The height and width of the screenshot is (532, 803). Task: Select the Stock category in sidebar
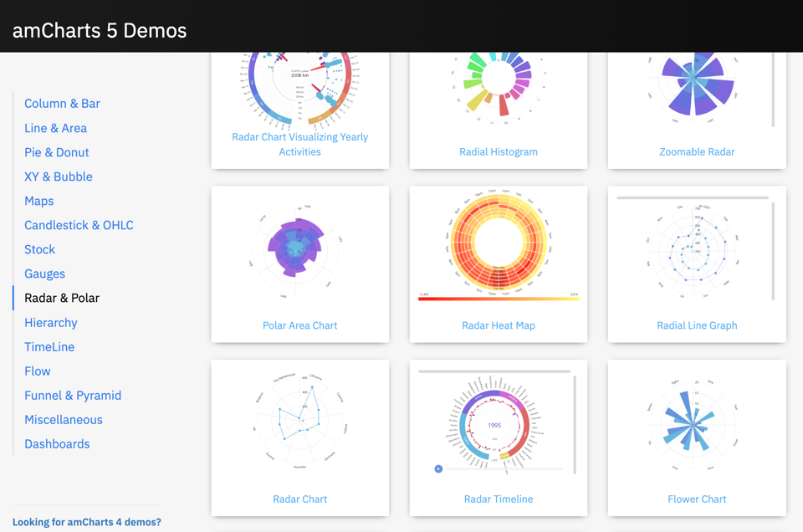tap(39, 249)
